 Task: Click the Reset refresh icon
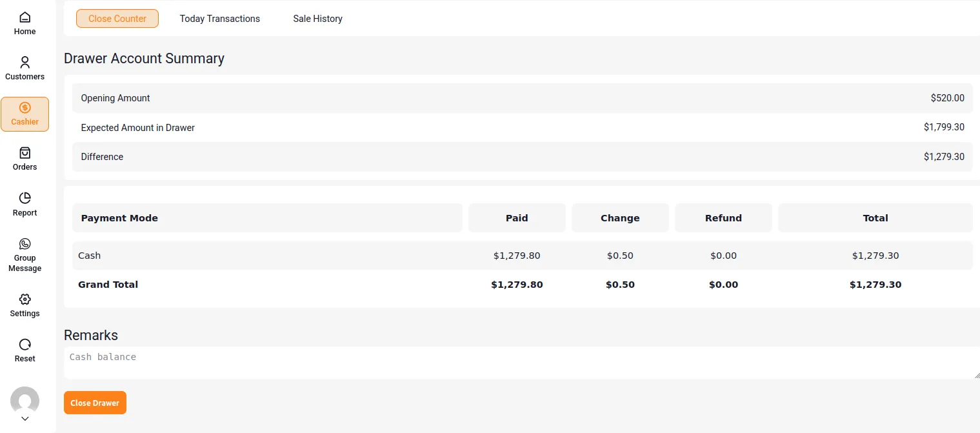25,345
